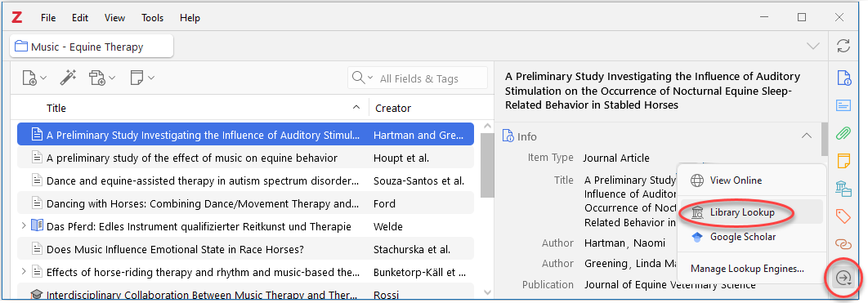Jump to Libraries and Collections pane icon
Image resolution: width=868 pixels, height=303 pixels.
(x=843, y=189)
